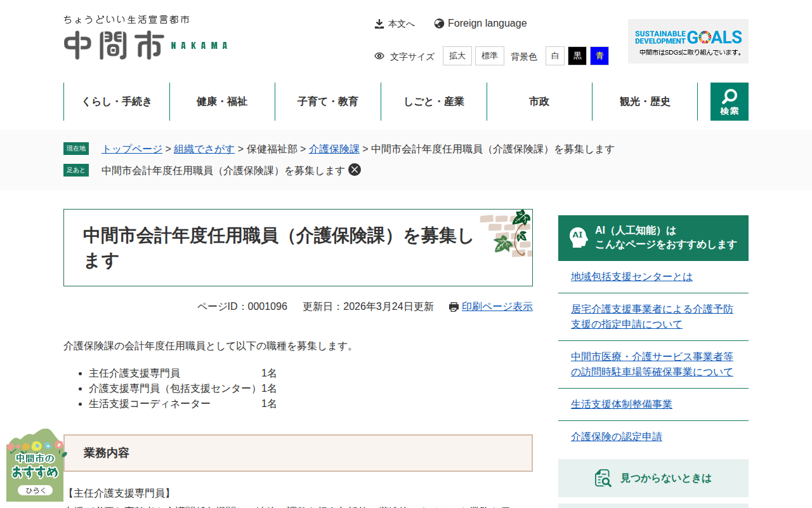
Task: Click the SDGs Sustainable Development Goals banner
Action: tap(688, 41)
